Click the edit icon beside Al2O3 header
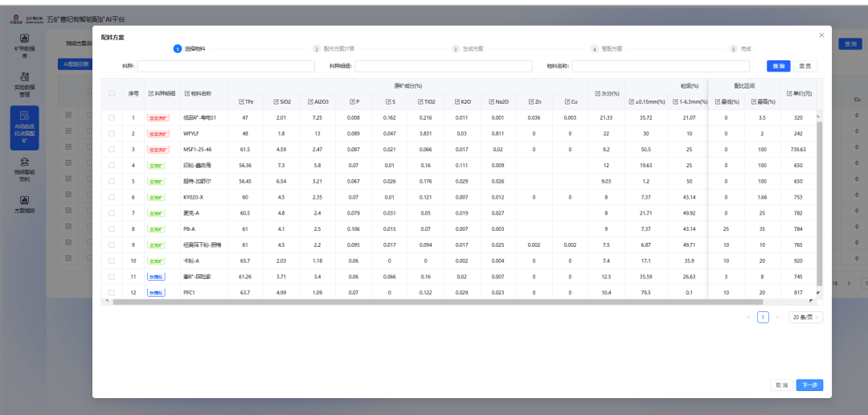The width and height of the screenshot is (868, 415). click(x=310, y=102)
